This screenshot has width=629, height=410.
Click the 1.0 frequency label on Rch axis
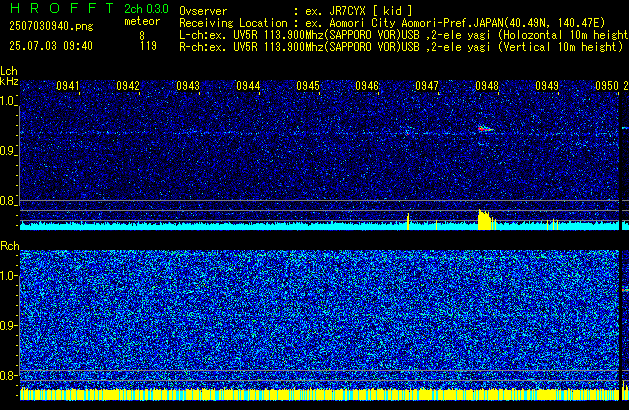(8, 276)
